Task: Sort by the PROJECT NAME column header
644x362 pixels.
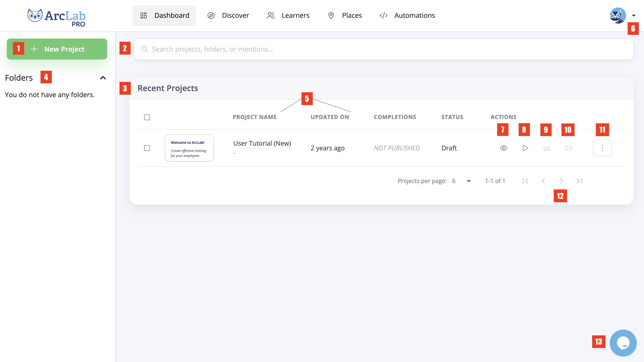Action: click(x=255, y=117)
